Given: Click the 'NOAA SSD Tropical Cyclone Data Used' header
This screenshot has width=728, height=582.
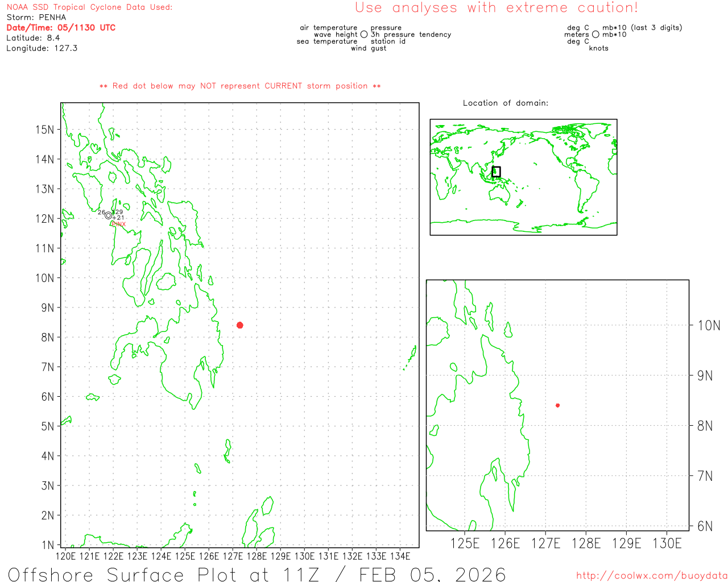Looking at the screenshot, I should 89,7.
